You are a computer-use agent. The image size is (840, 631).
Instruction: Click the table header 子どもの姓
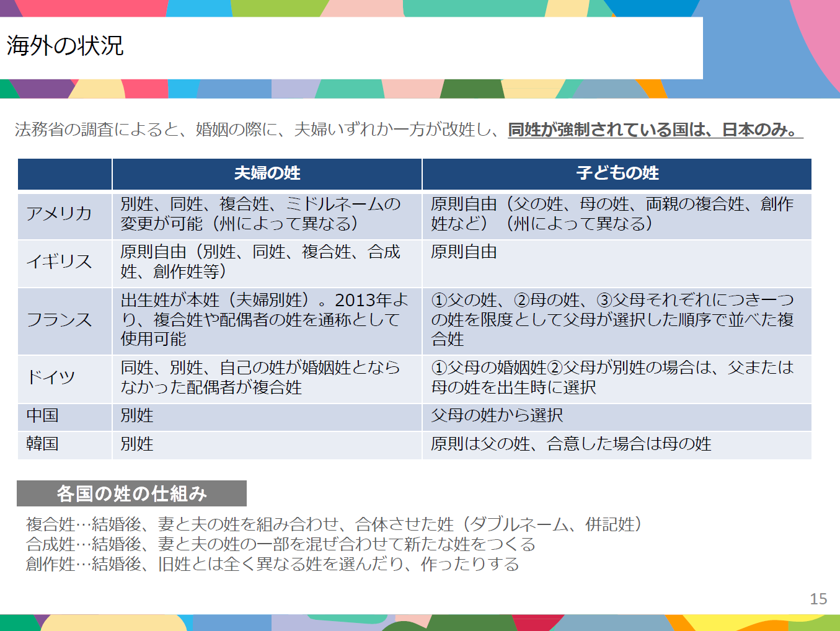tap(617, 174)
